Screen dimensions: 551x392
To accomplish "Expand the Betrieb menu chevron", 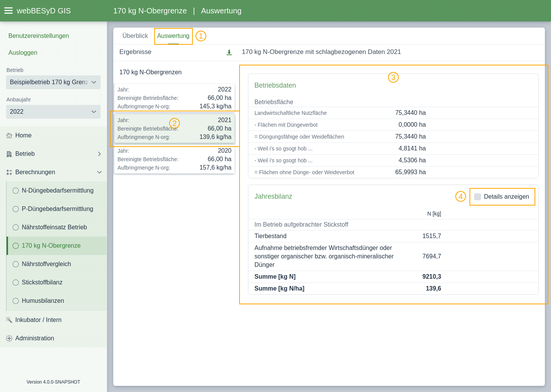I will 99,154.
